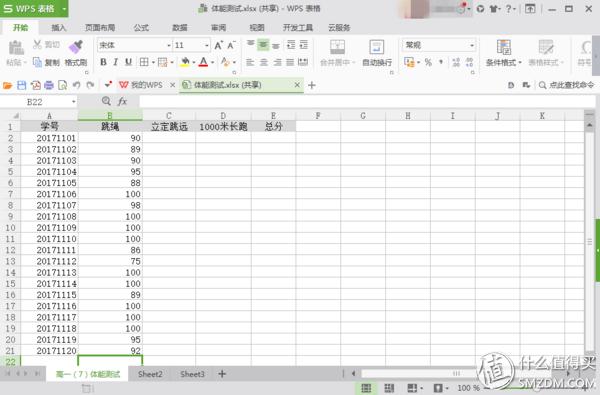Apply yellow fill color bucket
Screen dimensions: 600x395
click(185, 62)
